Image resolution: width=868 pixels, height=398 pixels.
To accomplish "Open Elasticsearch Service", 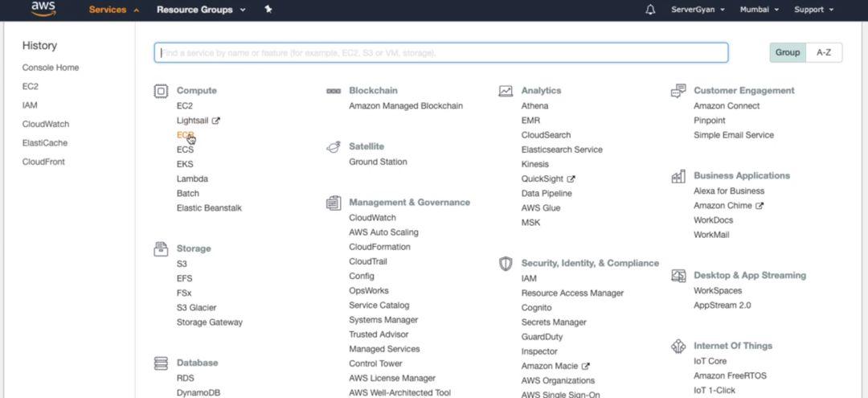I will click(x=562, y=150).
